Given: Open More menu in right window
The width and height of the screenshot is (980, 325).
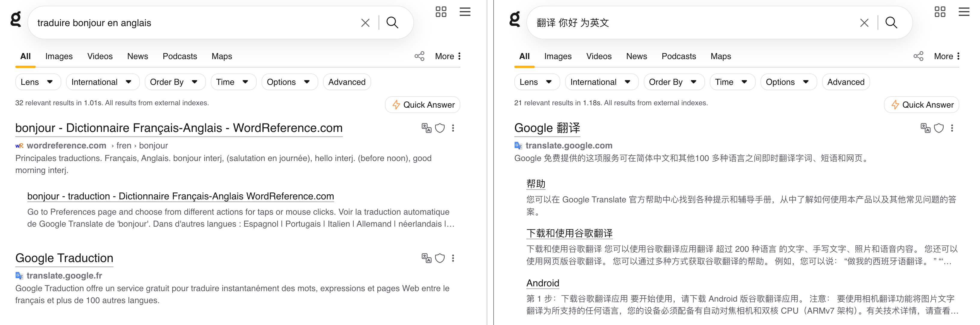Looking at the screenshot, I should [x=946, y=56].
